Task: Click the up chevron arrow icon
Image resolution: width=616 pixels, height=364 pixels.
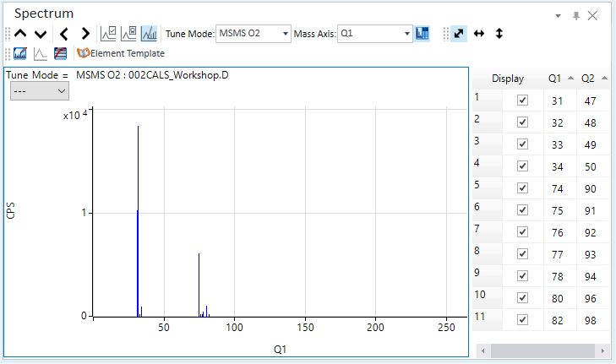Action: pyautogui.click(x=20, y=34)
